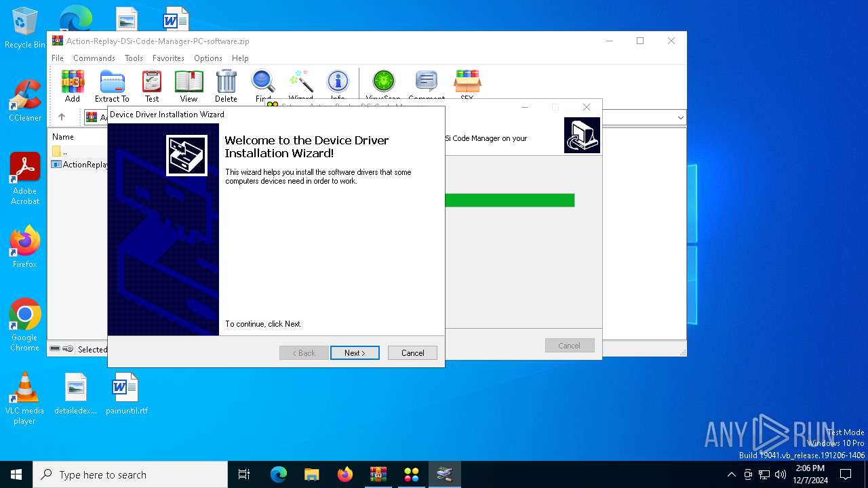
Task: Select the ActionReplay file row
Action: [79, 165]
